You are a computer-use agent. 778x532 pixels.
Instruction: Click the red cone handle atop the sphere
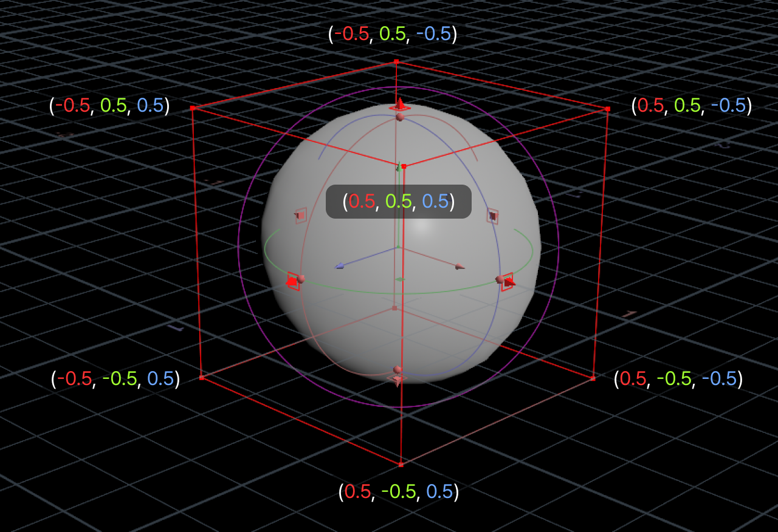coord(400,104)
